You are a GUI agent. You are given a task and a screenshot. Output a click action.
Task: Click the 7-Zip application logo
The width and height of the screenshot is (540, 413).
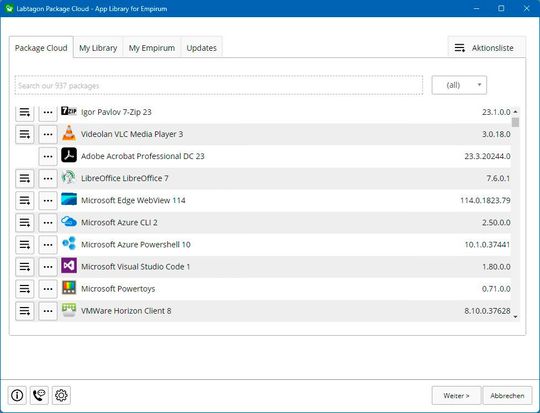tap(69, 111)
